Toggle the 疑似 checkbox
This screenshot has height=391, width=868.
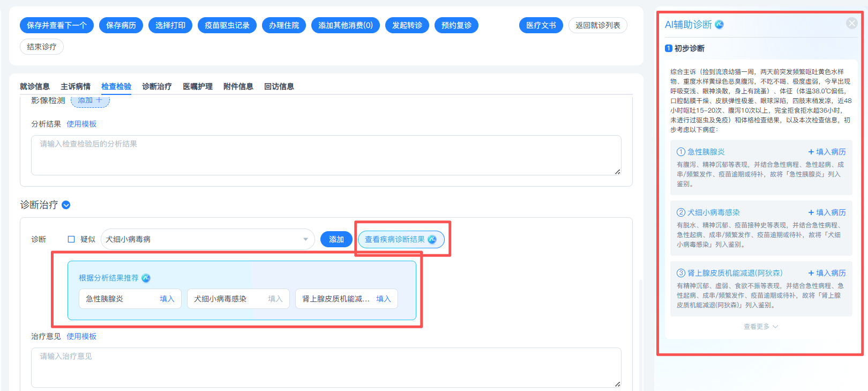71,239
